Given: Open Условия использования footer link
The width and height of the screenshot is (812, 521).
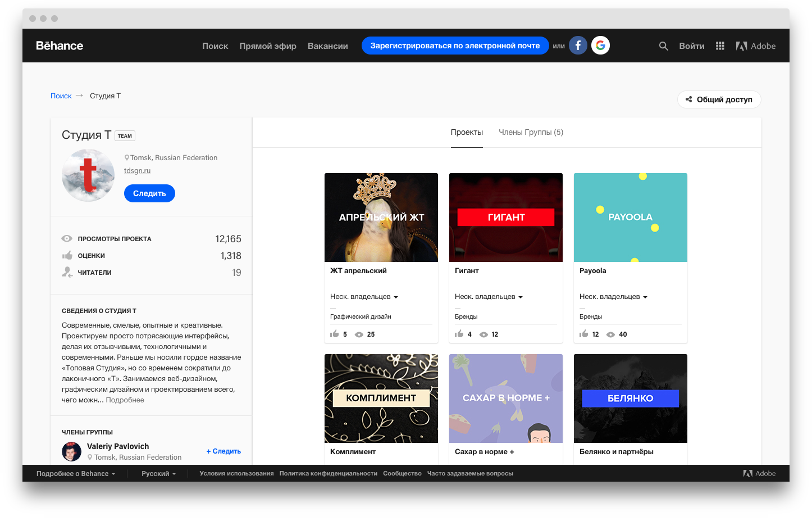Looking at the screenshot, I should point(236,473).
